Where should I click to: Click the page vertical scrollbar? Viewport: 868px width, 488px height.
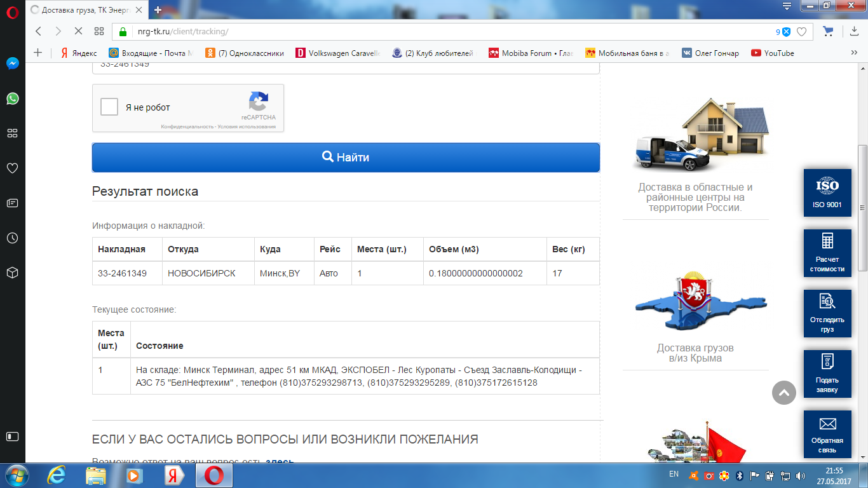tap(862, 210)
